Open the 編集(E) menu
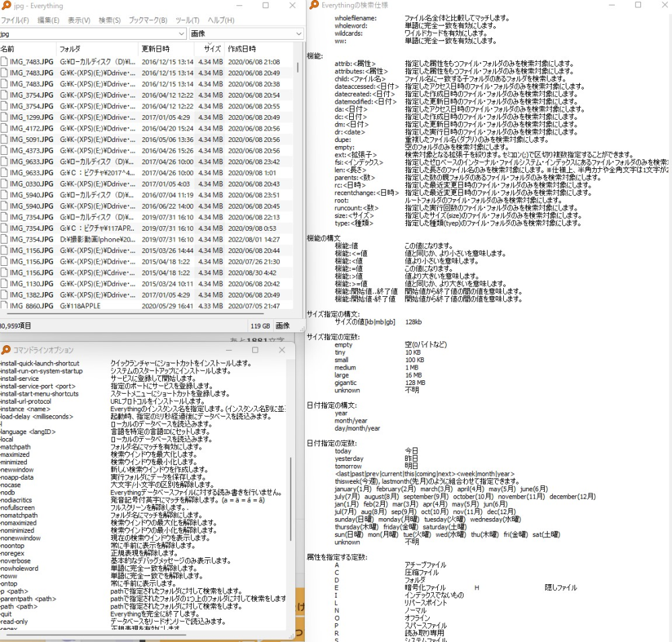The image size is (672, 642). tap(48, 20)
